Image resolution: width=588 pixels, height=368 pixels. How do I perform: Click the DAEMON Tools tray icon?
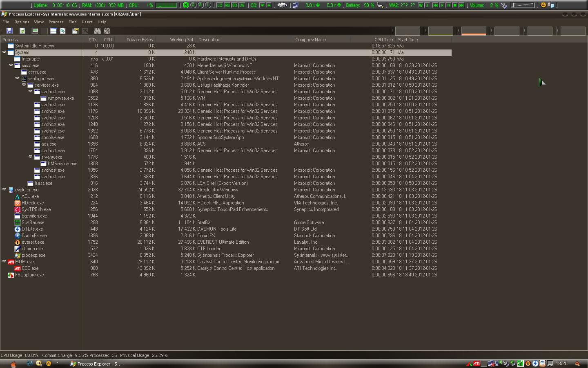[535, 364]
